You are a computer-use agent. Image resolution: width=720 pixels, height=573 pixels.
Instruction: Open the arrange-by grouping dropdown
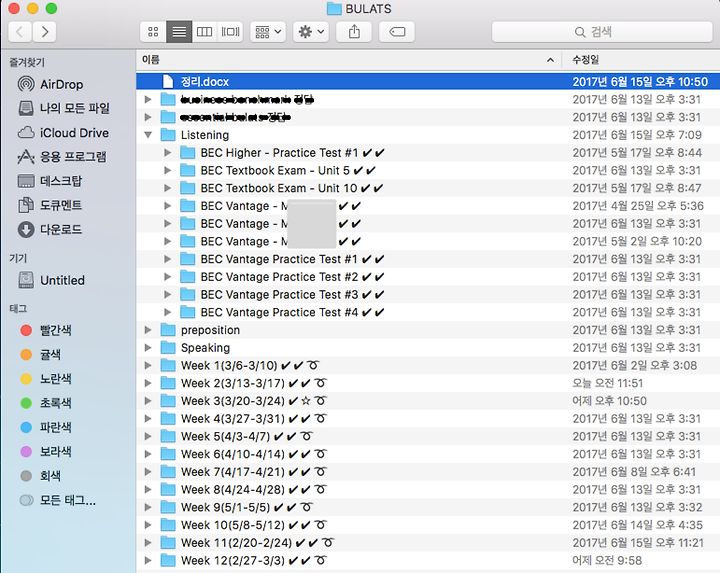point(268,32)
